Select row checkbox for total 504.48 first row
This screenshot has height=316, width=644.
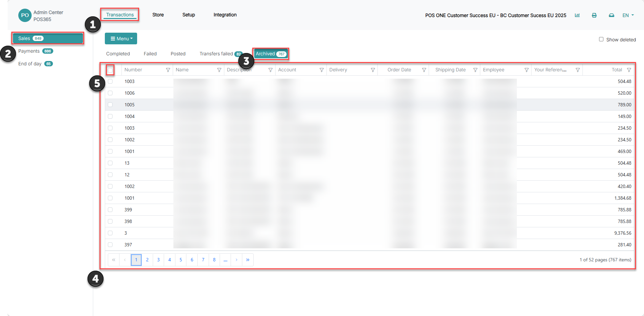coord(110,81)
